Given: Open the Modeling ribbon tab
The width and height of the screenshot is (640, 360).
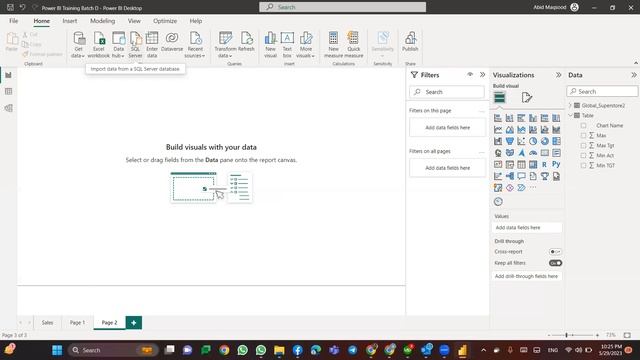Looking at the screenshot, I should tap(102, 21).
